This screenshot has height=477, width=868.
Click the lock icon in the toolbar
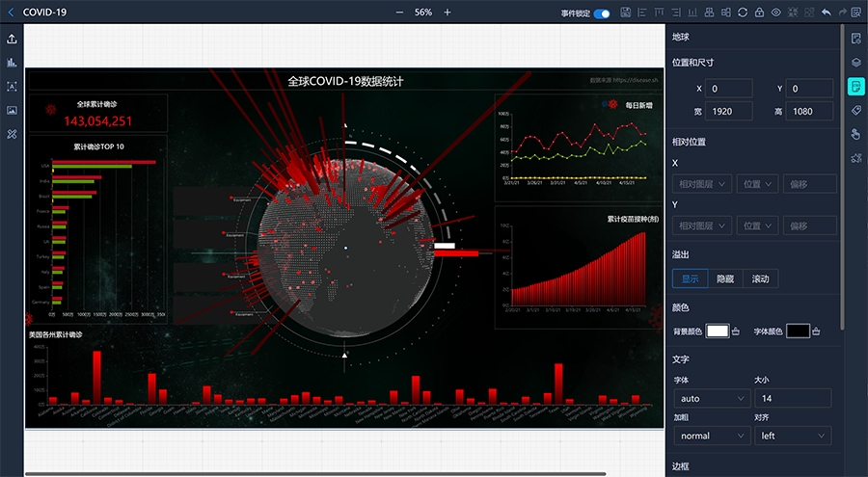(760, 13)
